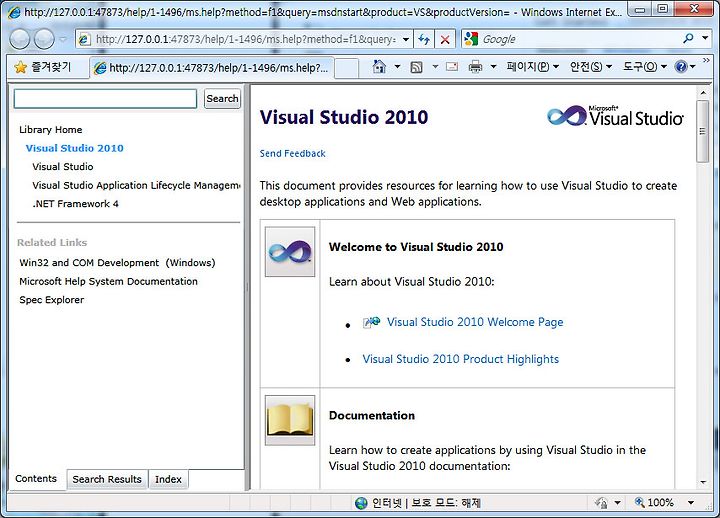Click the Documentation heading text
Image resolution: width=720 pixels, height=518 pixels.
point(372,416)
